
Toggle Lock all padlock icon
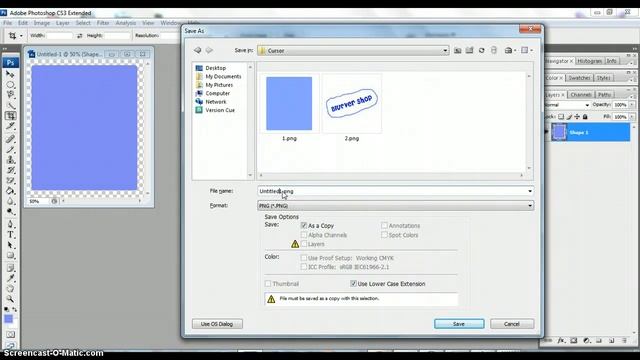tap(585, 117)
